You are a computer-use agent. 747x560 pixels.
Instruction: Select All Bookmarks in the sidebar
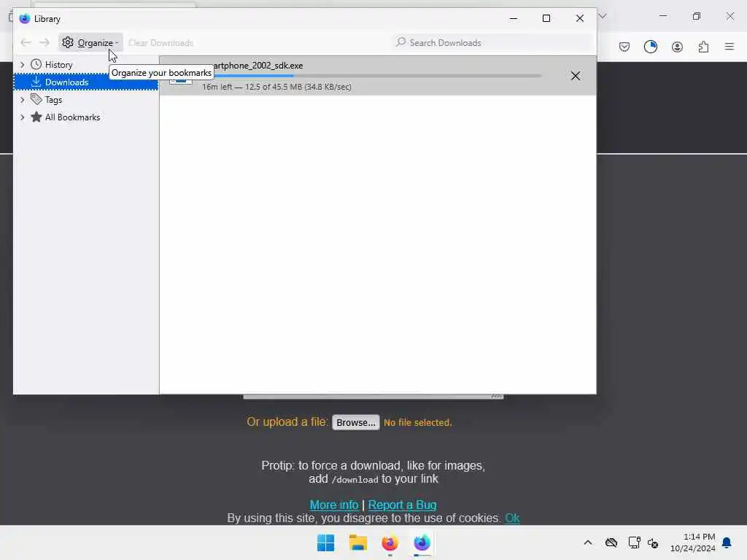[x=72, y=117]
